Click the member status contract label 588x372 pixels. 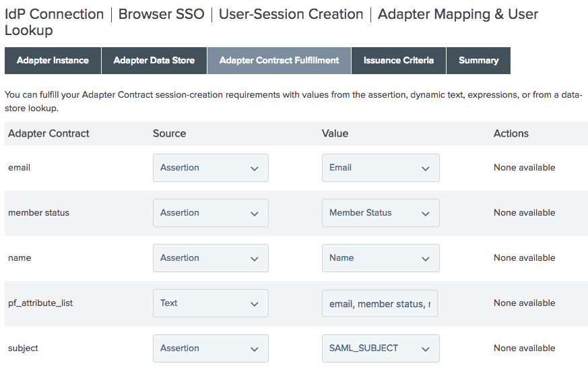point(38,213)
